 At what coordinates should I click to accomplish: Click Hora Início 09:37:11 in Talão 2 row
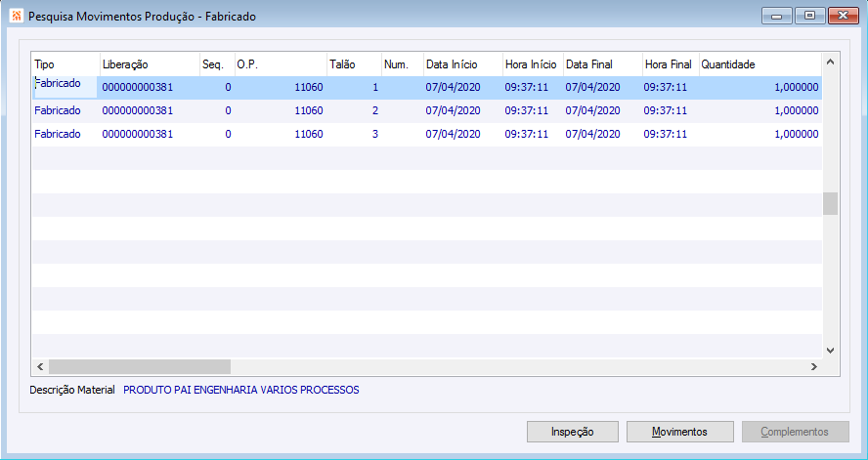pyautogui.click(x=527, y=110)
